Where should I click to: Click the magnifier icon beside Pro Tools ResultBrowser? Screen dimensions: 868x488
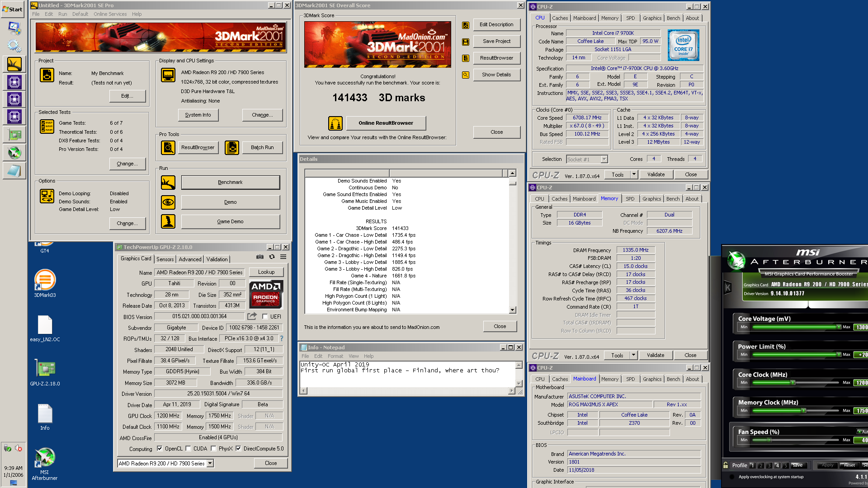point(168,147)
